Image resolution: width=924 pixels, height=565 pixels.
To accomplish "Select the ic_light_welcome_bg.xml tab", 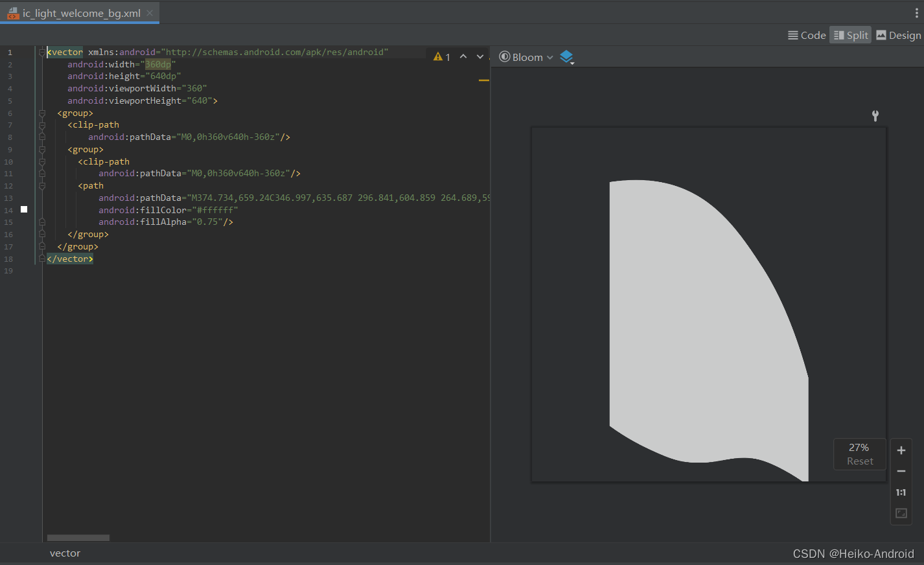I will coord(81,13).
